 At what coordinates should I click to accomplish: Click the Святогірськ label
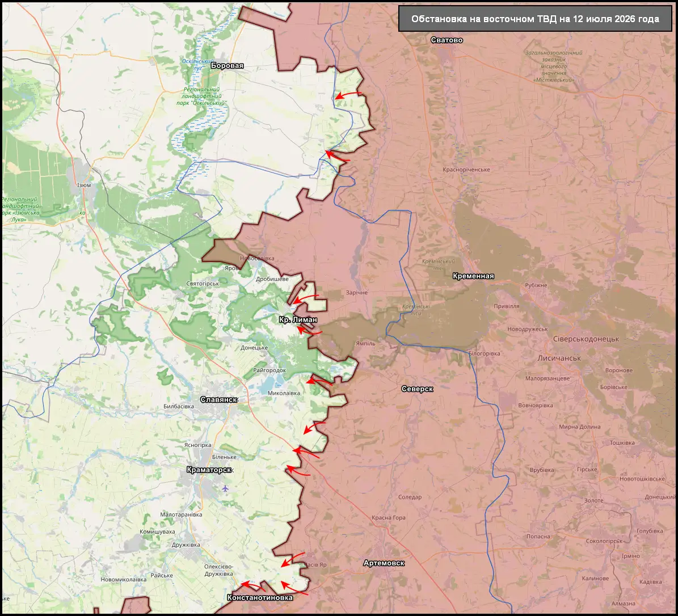point(203,284)
